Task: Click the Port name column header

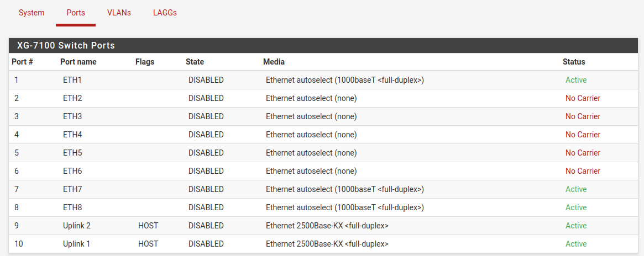Action: pos(78,62)
